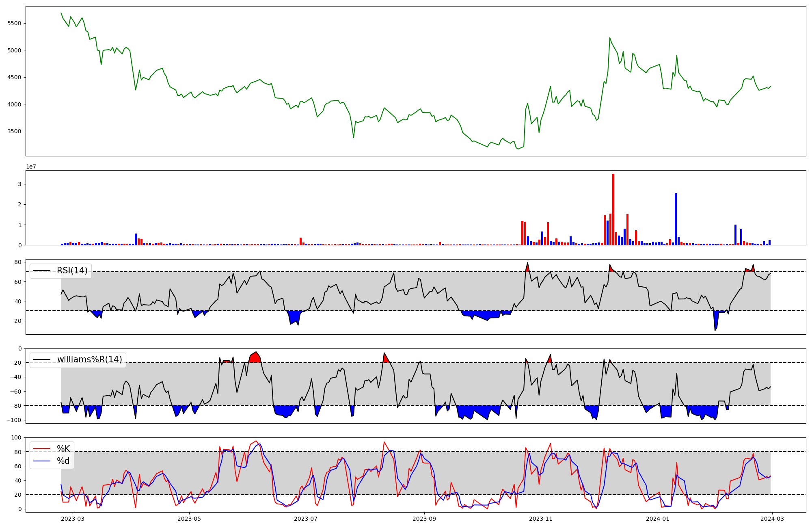Click the 2023-03 x-axis date label

pyautogui.click(x=73, y=518)
